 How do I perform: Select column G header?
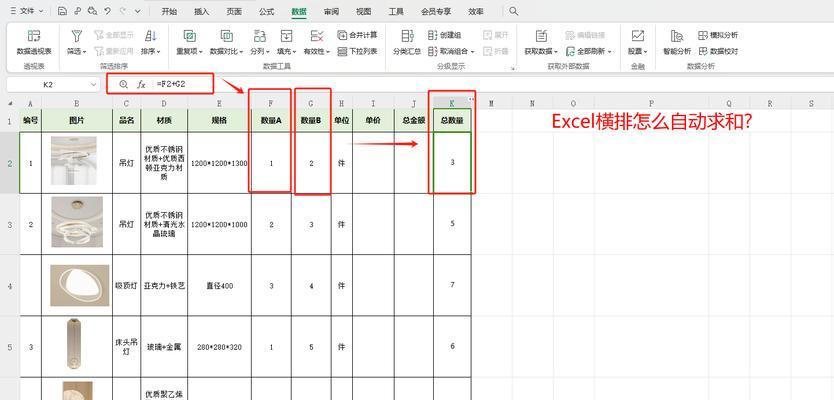(x=312, y=104)
